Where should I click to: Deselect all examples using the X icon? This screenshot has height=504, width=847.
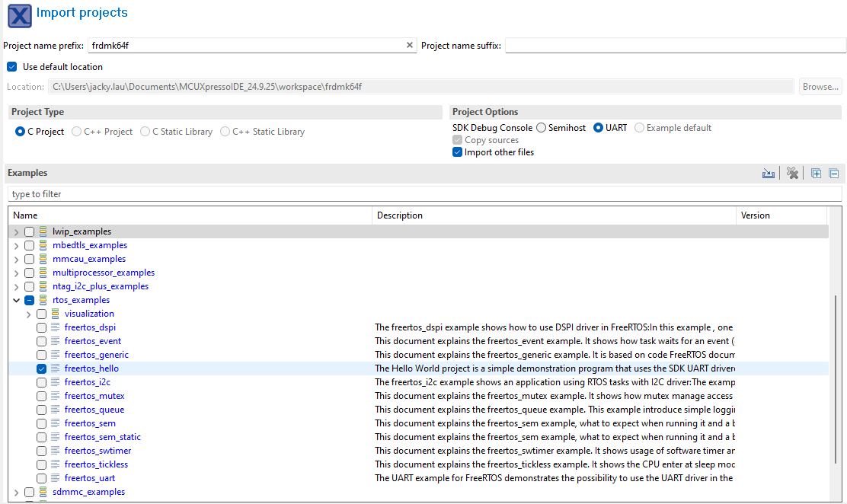coord(792,173)
